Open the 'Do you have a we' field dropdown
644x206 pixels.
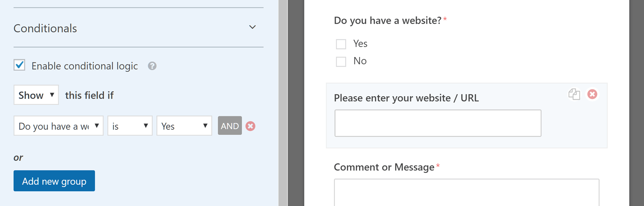(59, 126)
